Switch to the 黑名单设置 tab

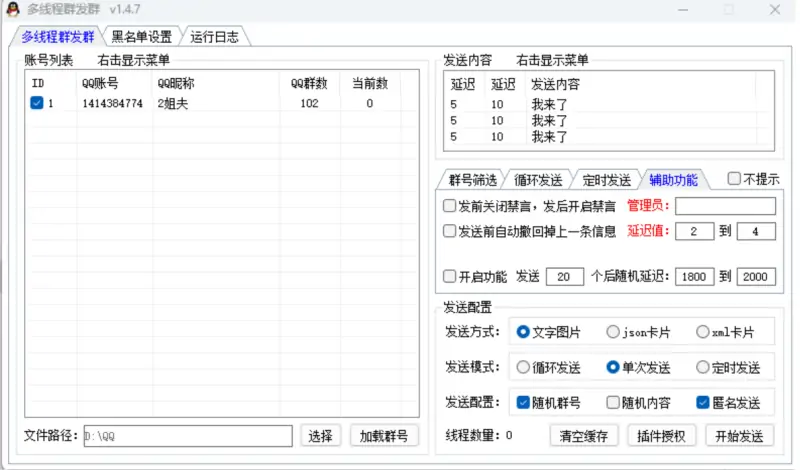141,37
